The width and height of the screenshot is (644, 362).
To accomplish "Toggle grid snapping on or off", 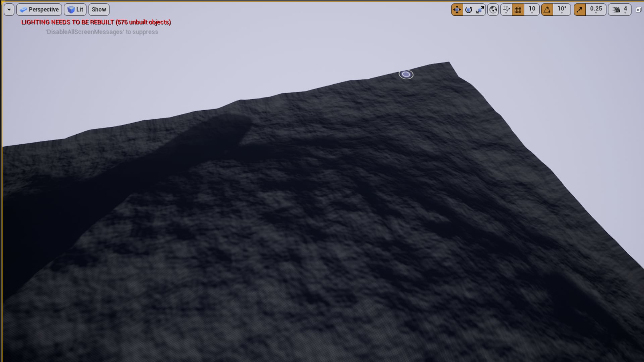I will point(518,9).
